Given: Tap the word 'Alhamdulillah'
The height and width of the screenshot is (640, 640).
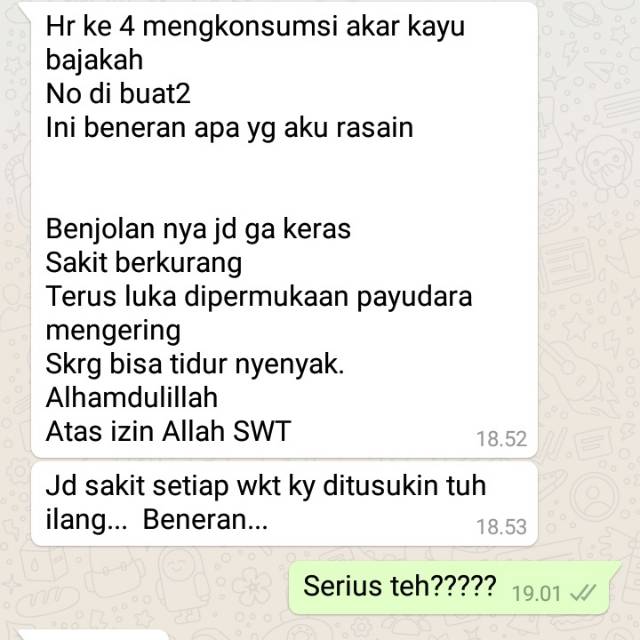Looking at the screenshot, I should 132,398.
